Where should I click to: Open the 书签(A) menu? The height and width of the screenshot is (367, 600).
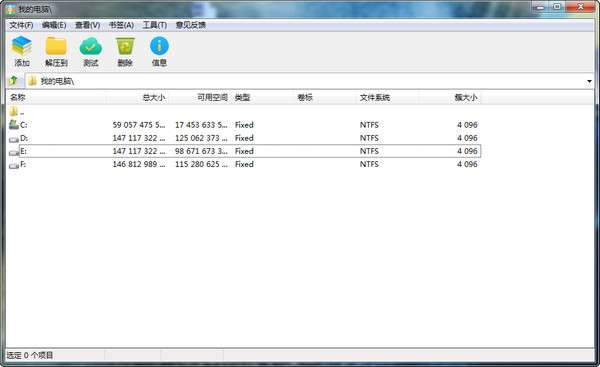(121, 25)
